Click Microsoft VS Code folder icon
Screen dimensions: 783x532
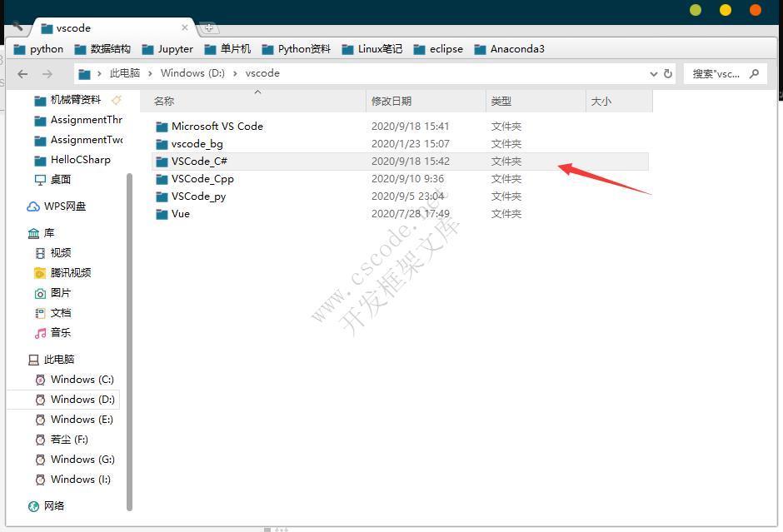click(x=162, y=127)
